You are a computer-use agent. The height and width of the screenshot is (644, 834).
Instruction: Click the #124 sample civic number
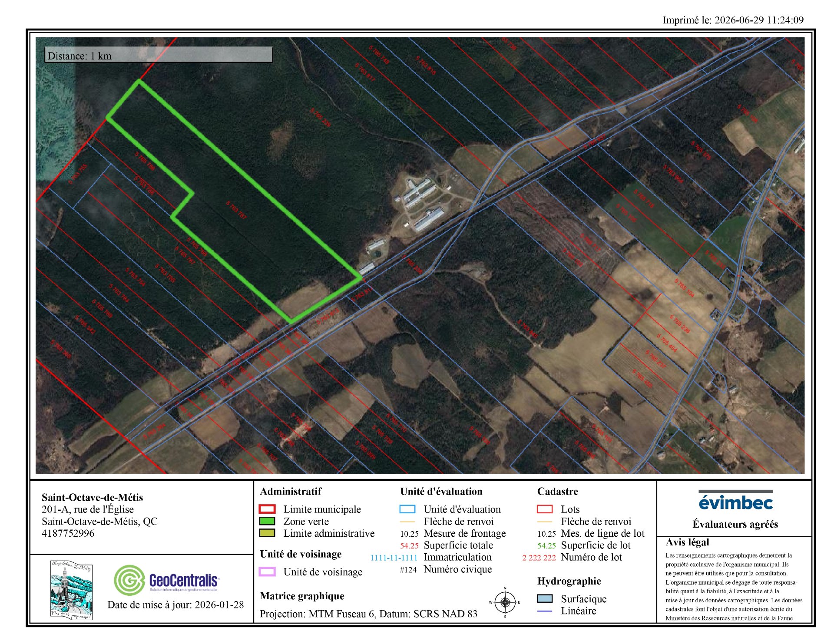408,570
